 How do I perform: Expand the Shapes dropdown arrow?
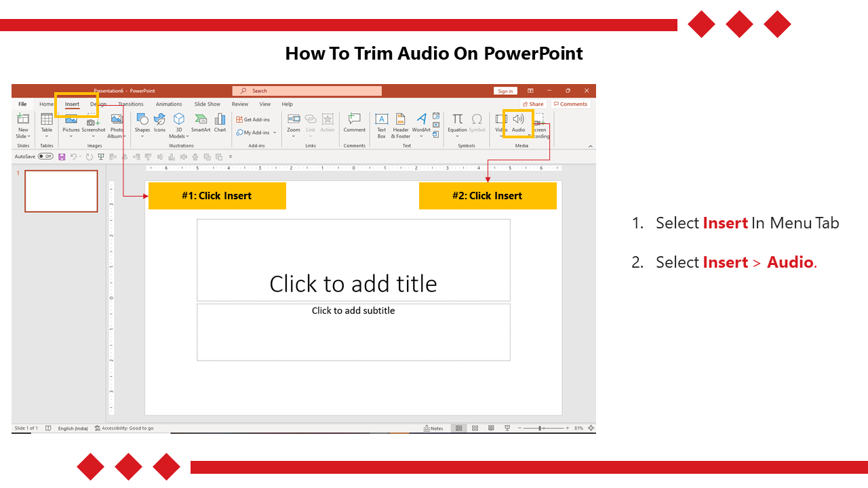[x=142, y=136]
